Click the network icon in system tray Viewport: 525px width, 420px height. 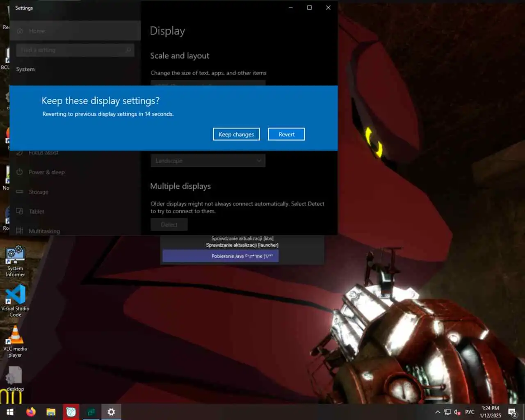pyautogui.click(x=447, y=412)
